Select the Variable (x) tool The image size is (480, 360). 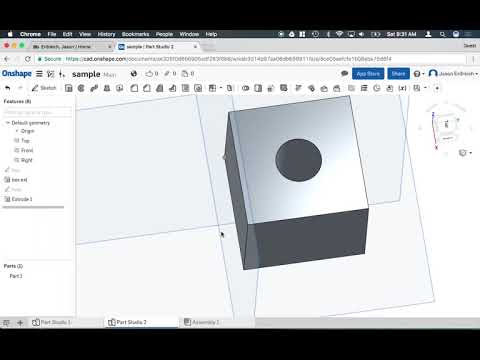pos(403,88)
